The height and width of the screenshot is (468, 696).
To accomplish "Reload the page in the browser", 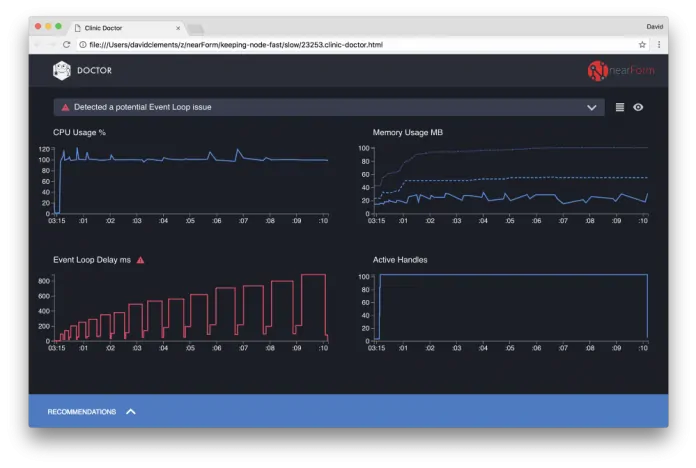I will (67, 44).
